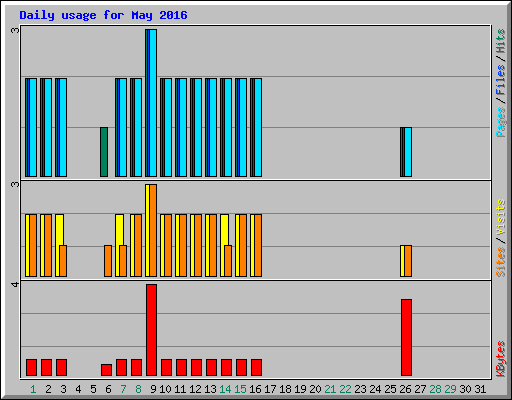Click the red KBytes bar for day 1
Viewport: 512px width, 400px height.
pyautogui.click(x=32, y=367)
